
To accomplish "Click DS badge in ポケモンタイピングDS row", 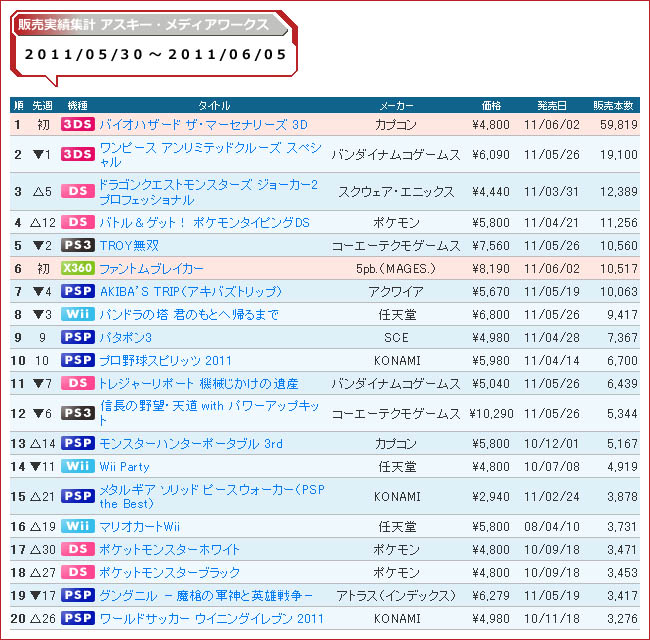I will (x=78, y=222).
